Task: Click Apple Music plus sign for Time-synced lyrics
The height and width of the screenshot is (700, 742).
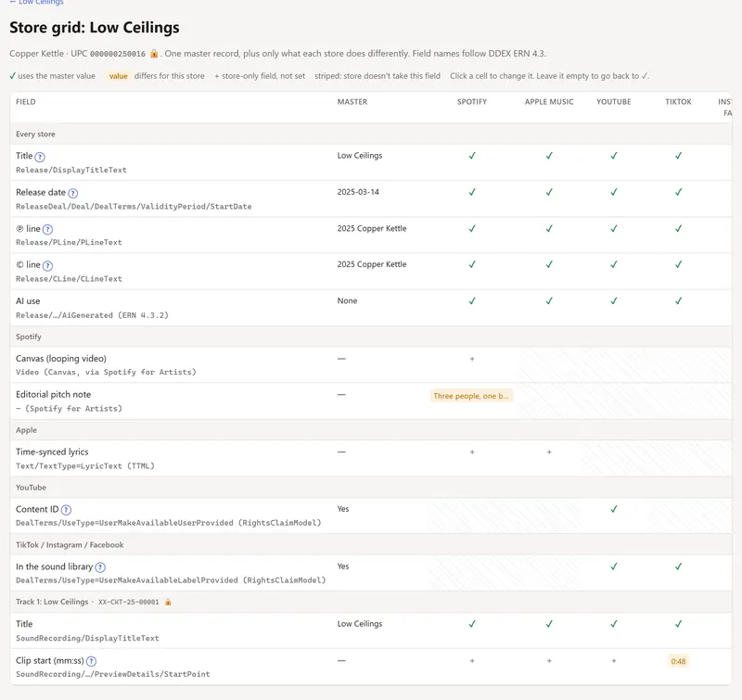Action: (549, 452)
